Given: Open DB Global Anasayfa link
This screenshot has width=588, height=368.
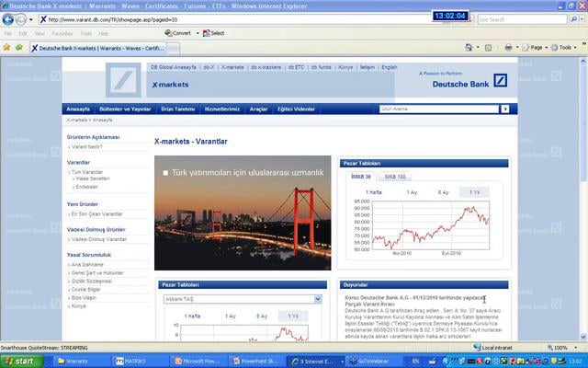Looking at the screenshot, I should 174,67.
